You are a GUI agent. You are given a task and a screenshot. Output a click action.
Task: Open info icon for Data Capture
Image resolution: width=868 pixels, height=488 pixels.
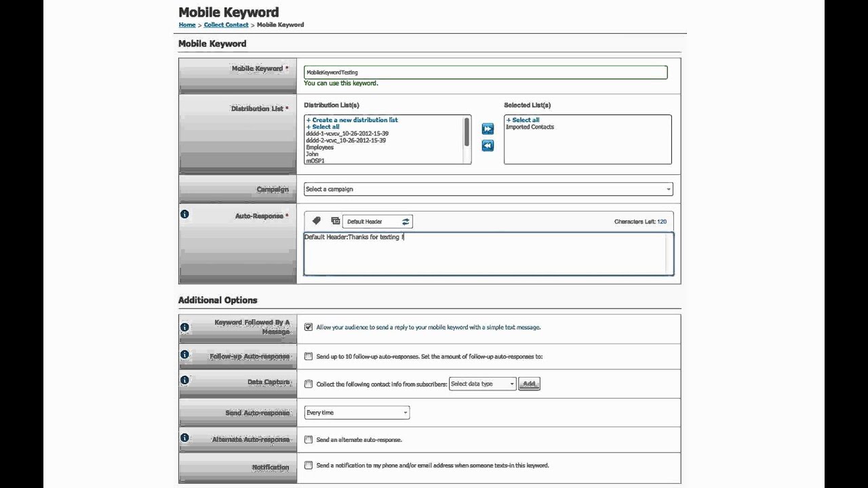[184, 380]
